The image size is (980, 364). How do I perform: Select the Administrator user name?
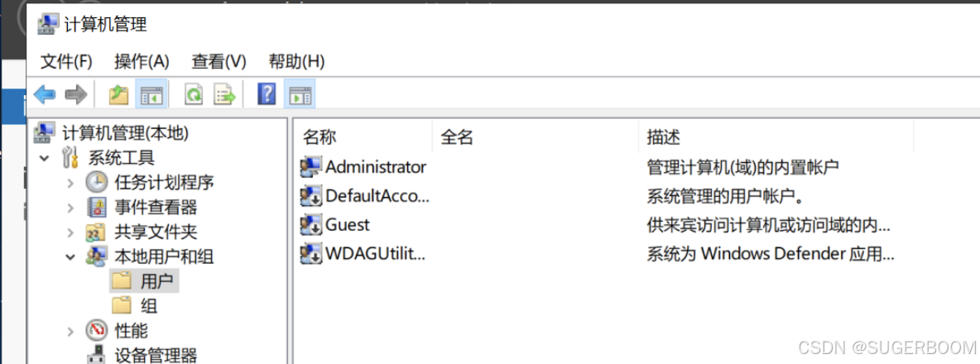376,167
